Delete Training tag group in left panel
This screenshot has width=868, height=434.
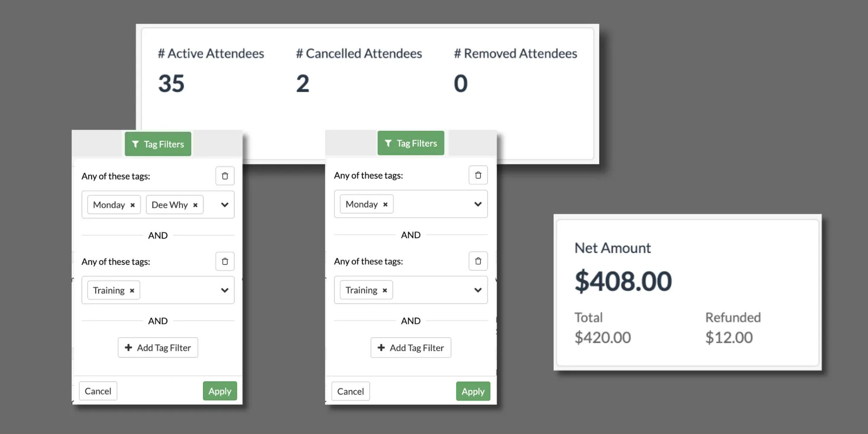pos(225,261)
